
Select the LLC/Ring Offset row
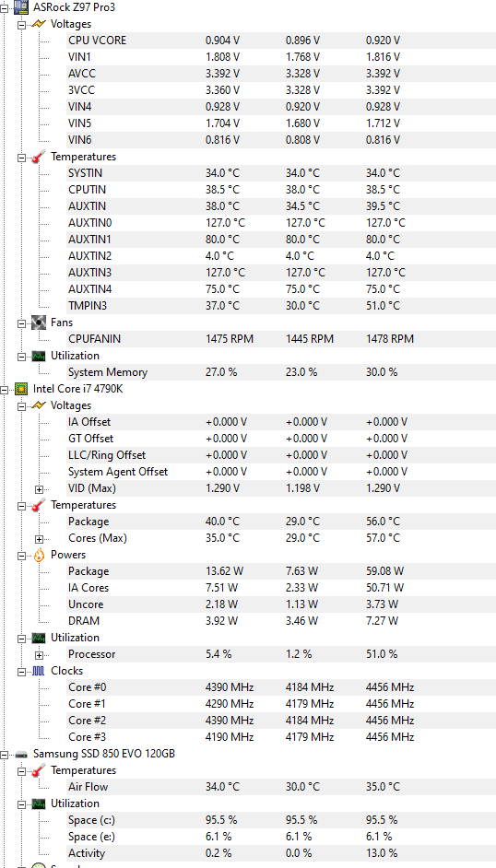[x=280, y=455]
